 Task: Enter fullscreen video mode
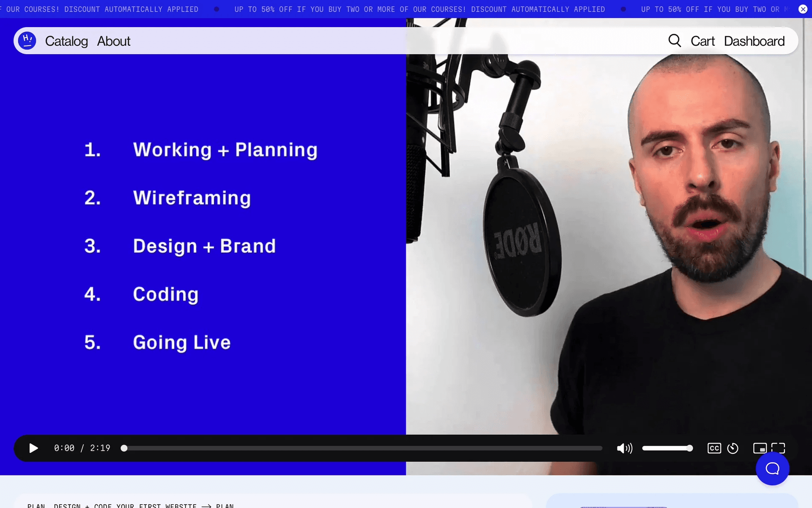click(778, 448)
